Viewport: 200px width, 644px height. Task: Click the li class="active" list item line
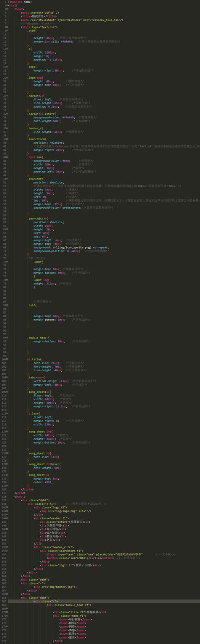pos(65,522)
